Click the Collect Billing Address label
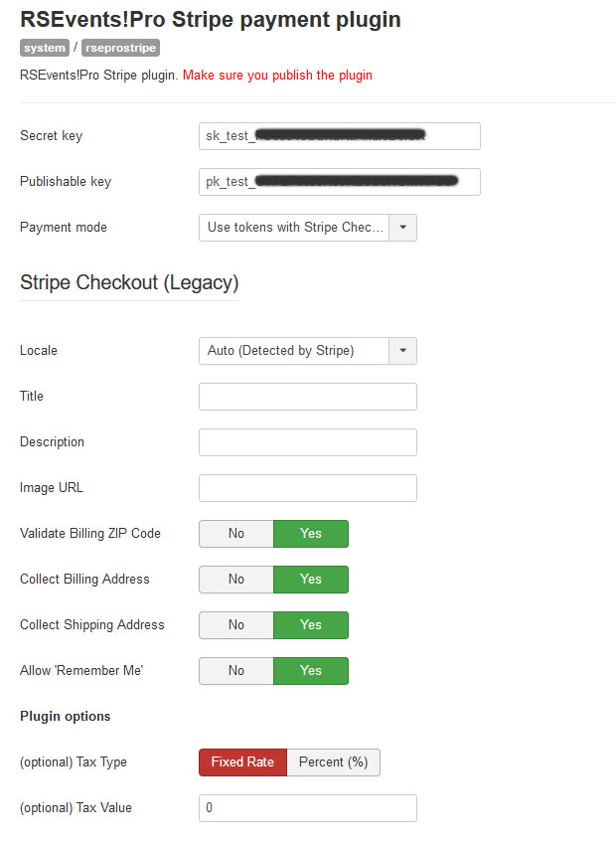The width and height of the screenshot is (616, 843). point(84,579)
